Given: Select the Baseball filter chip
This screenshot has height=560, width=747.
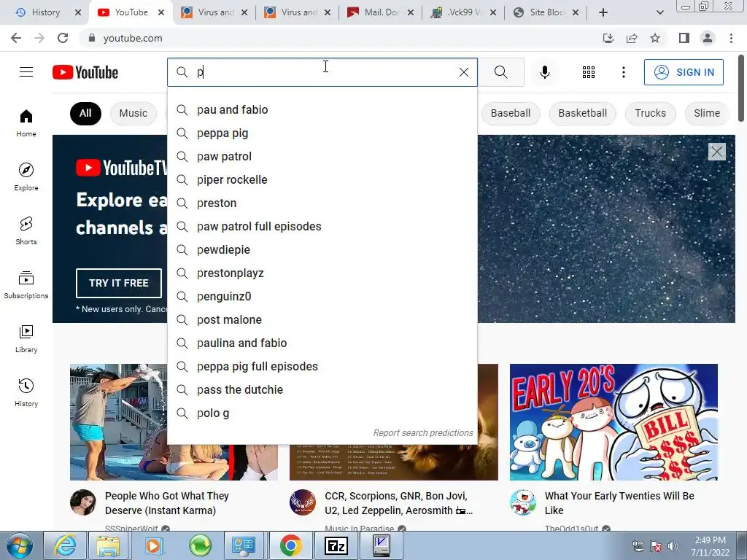Looking at the screenshot, I should pos(510,113).
